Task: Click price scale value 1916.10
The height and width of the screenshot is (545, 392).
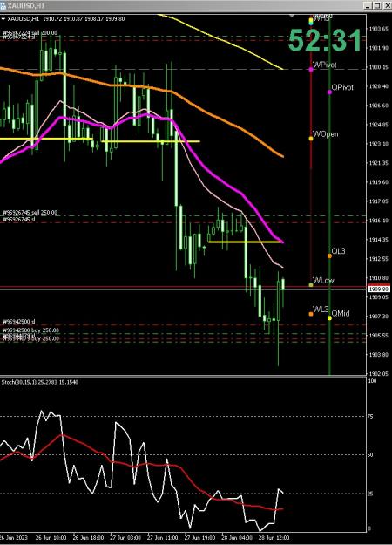Action: (378, 221)
